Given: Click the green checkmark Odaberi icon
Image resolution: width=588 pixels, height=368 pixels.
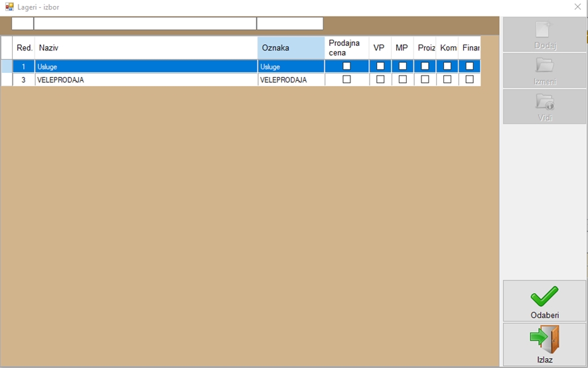Looking at the screenshot, I should click(x=544, y=296).
